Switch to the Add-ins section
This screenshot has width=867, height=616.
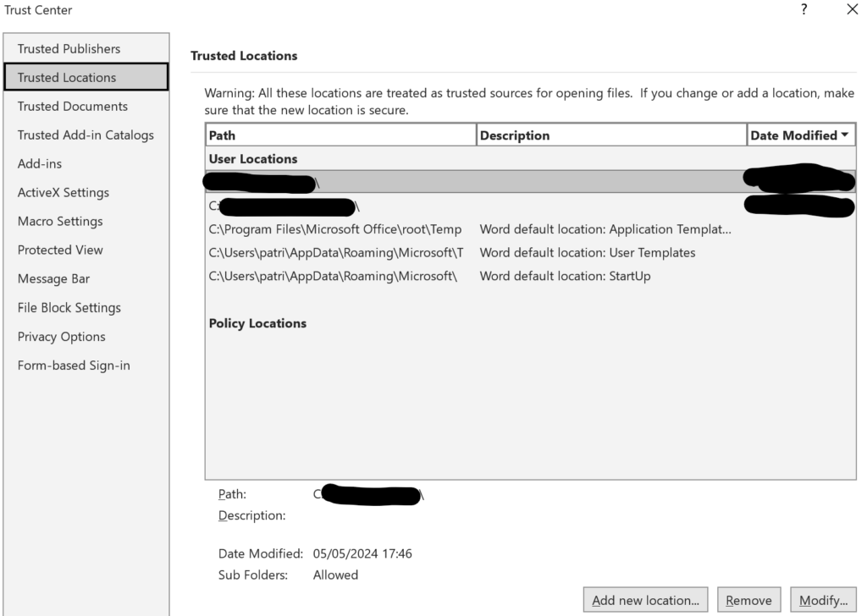(86, 163)
